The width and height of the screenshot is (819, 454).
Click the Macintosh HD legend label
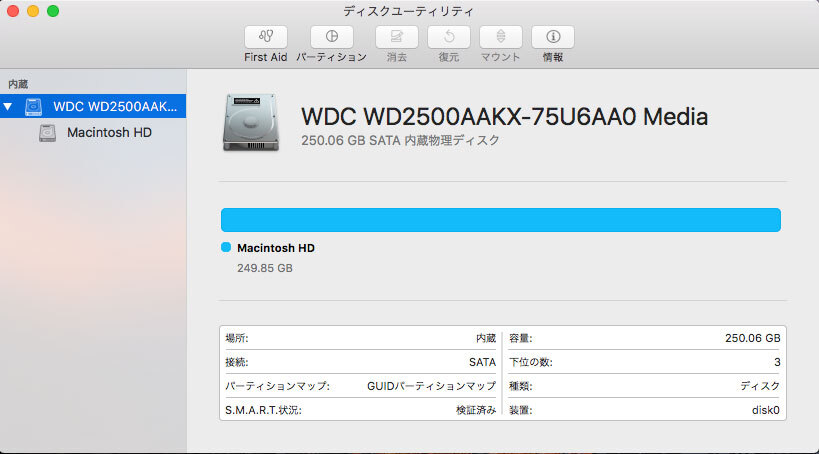(x=276, y=248)
